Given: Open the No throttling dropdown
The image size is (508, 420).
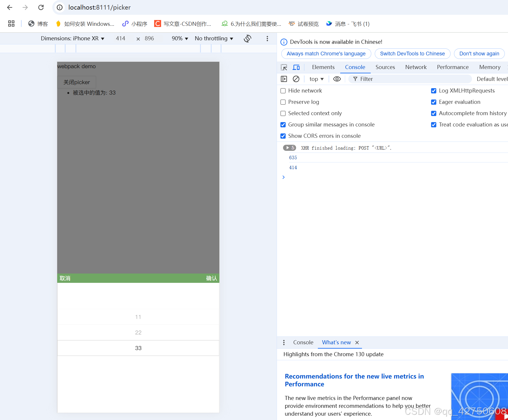Looking at the screenshot, I should click(214, 38).
